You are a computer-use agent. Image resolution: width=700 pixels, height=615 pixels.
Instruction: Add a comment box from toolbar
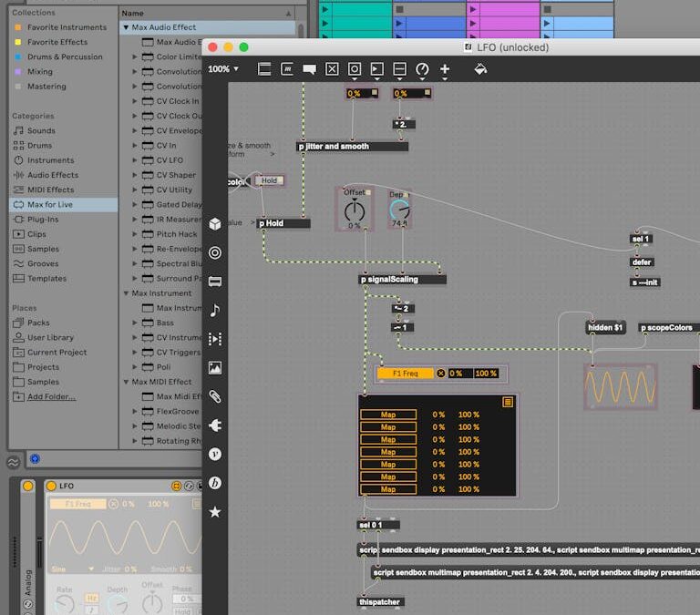click(309, 69)
